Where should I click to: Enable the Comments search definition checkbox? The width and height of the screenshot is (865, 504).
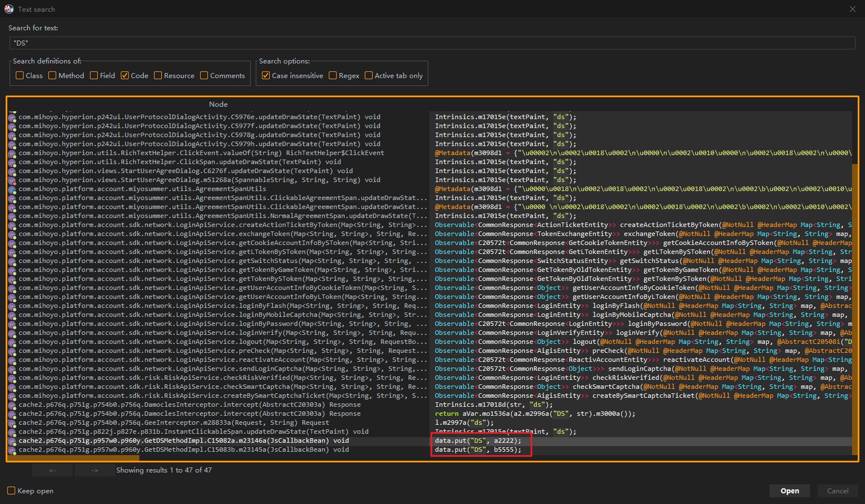(204, 75)
